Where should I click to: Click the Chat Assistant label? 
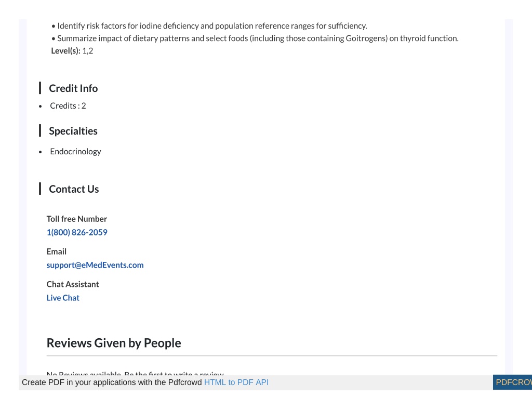73,284
